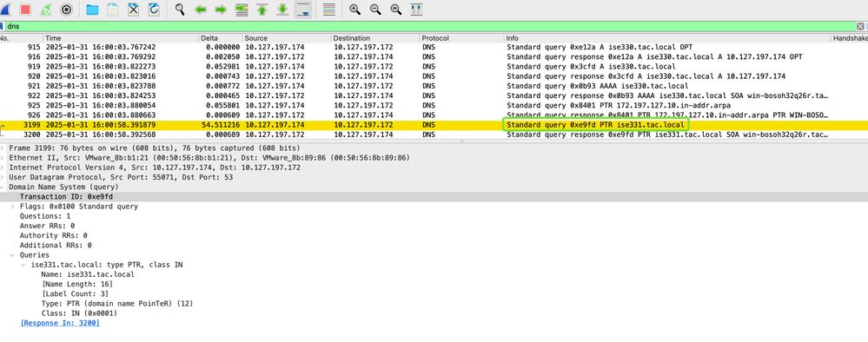Go forward in packet history
Screen dimensions: 868x342
[x=221, y=9]
